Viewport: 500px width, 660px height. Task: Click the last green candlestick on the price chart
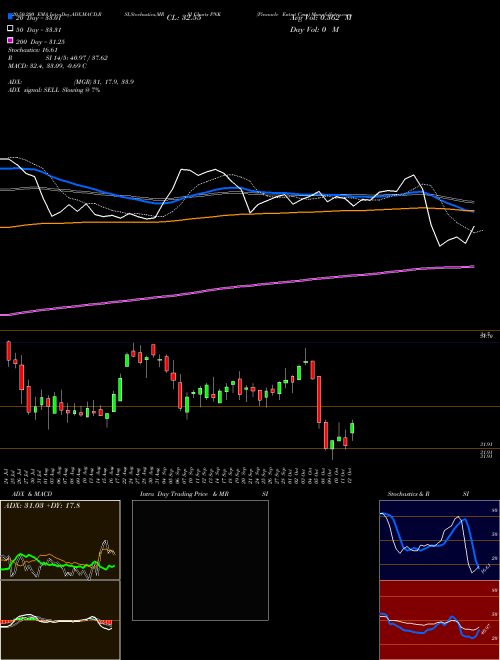click(x=352, y=428)
